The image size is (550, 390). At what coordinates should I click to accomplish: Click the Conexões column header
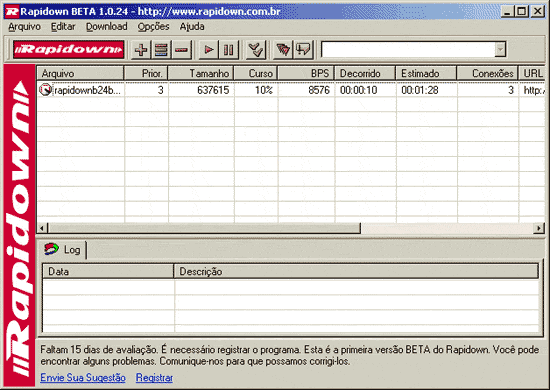point(488,73)
